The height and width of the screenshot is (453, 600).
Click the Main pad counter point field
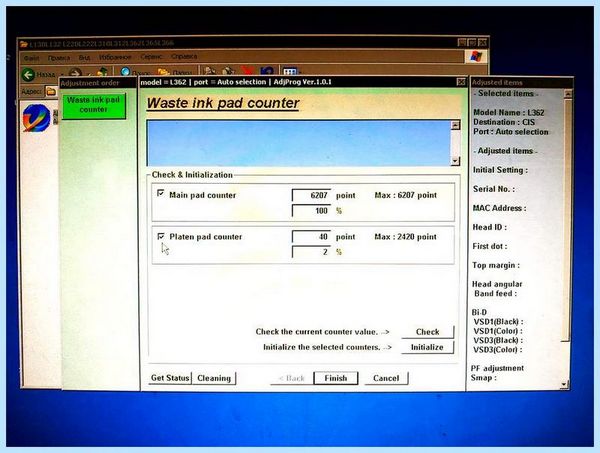tap(311, 195)
